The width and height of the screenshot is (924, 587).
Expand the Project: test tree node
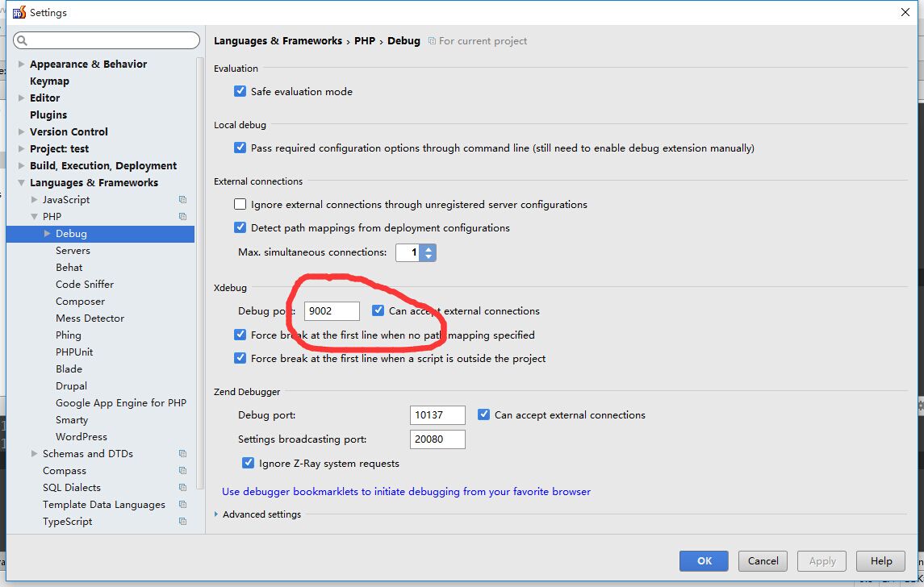click(x=21, y=149)
